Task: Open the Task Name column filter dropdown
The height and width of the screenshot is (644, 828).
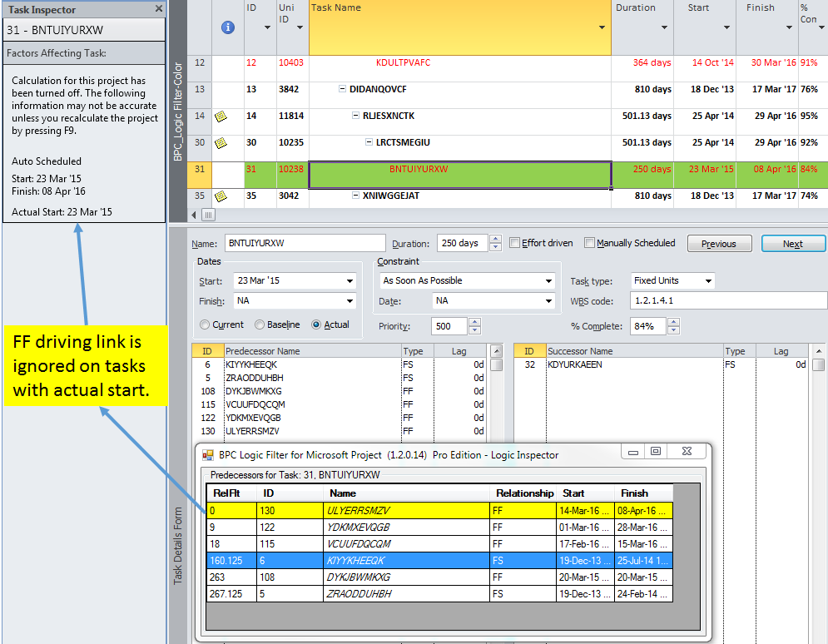Action: point(601,26)
